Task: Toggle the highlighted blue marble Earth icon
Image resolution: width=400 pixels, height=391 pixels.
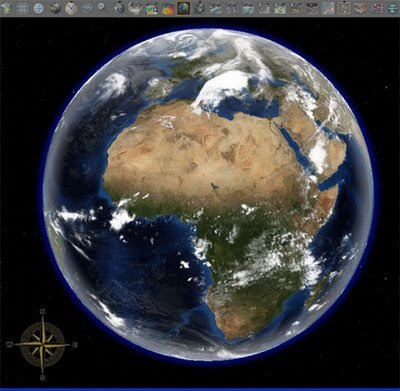Action: 183,8
